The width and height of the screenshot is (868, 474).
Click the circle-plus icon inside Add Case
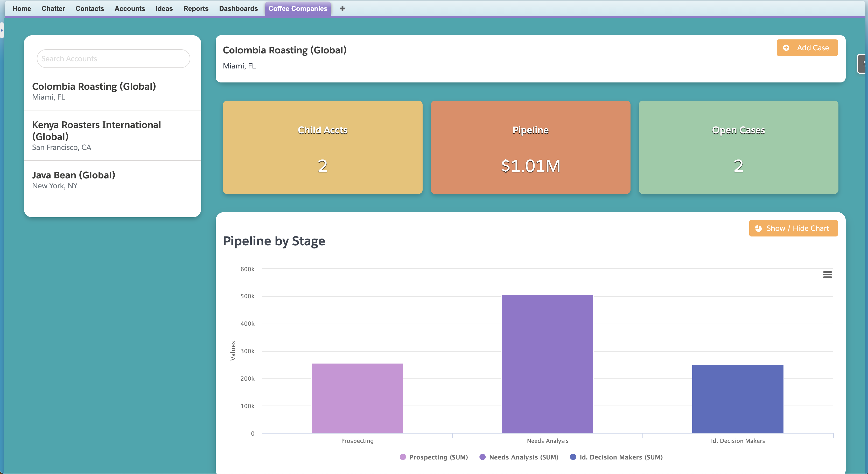coord(786,48)
